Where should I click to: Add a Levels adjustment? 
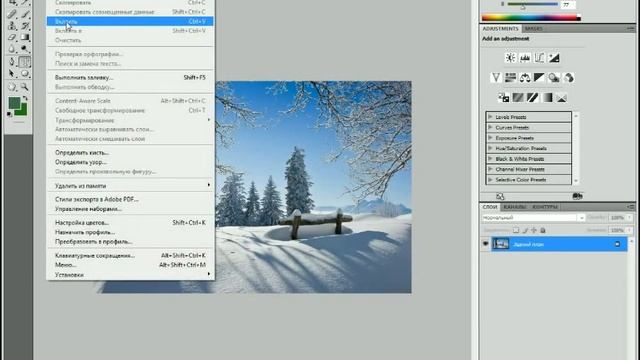[x=525, y=58]
